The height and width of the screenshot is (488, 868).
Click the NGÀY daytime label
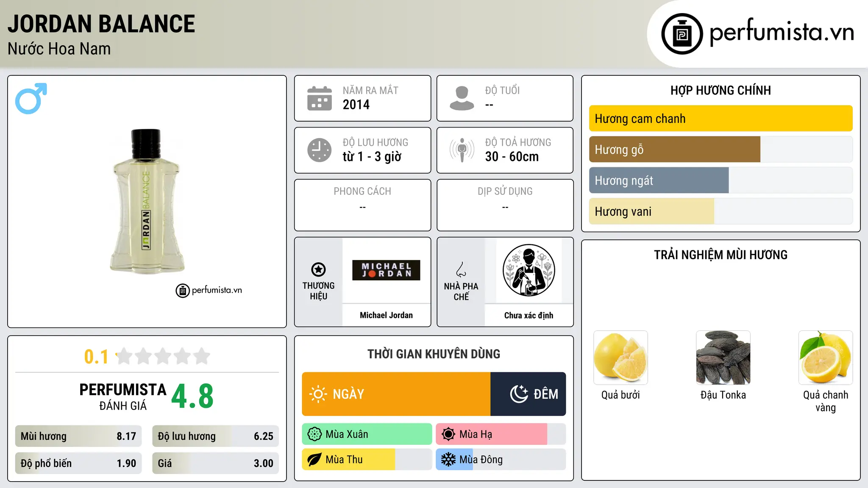pos(348,394)
